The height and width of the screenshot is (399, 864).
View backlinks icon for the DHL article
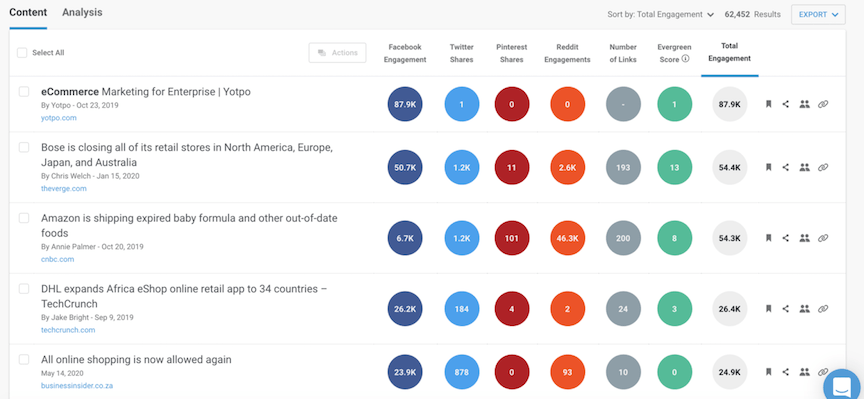[x=823, y=309]
